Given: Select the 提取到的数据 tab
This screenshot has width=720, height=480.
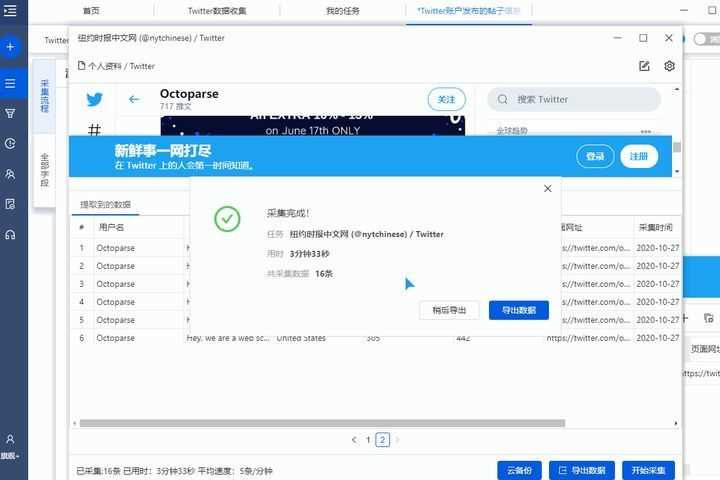Looking at the screenshot, I should click(106, 205).
